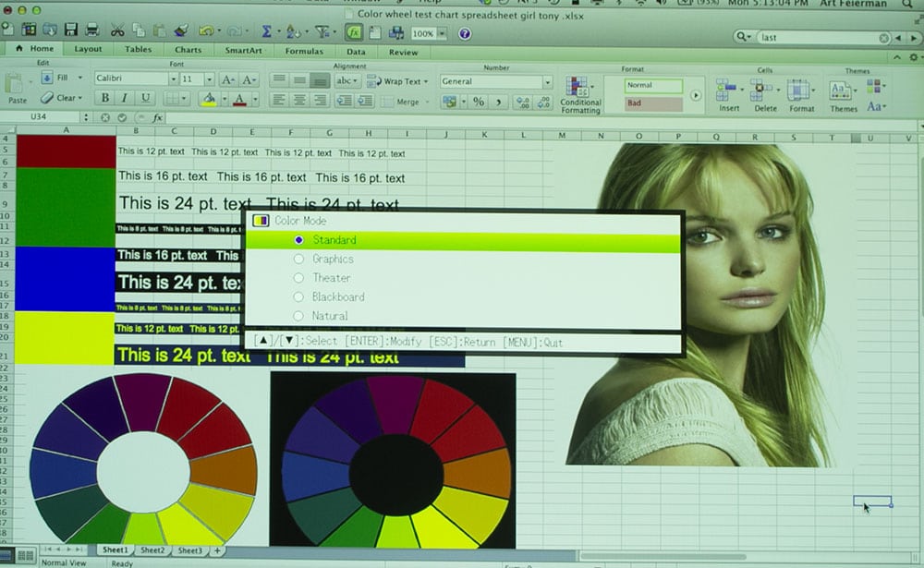Open the Wrap Text dropdown
Screen dimensions: 924x568
[x=426, y=82]
